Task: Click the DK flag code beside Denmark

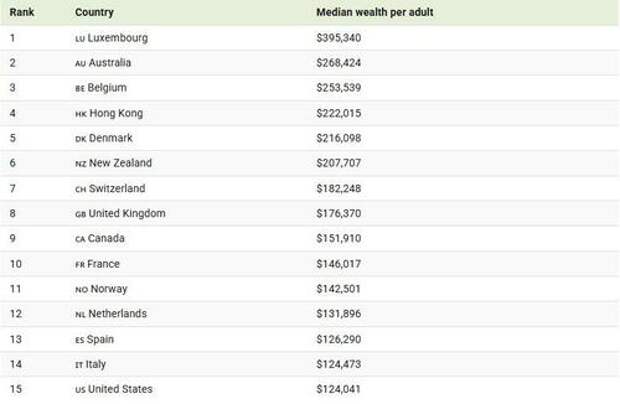Action: 80,138
